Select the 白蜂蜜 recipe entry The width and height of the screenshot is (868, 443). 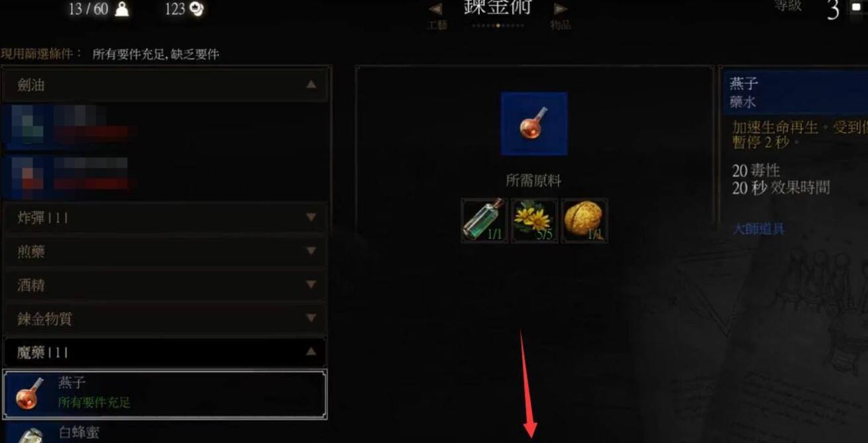[165, 432]
